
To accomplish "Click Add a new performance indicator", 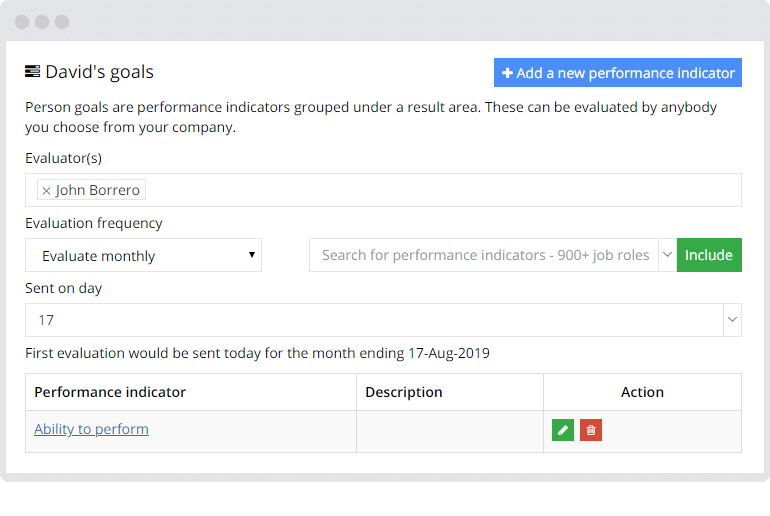I will 618,73.
